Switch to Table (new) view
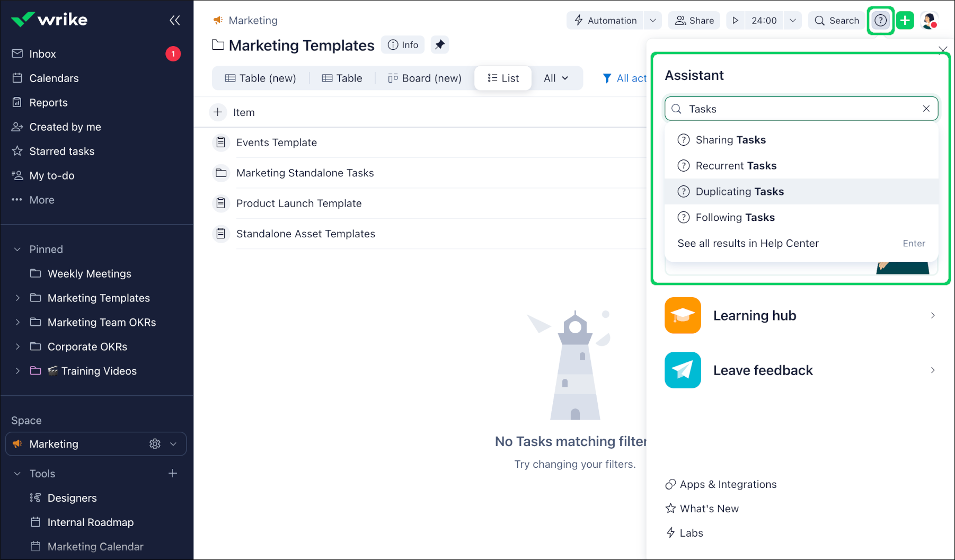 260,78
